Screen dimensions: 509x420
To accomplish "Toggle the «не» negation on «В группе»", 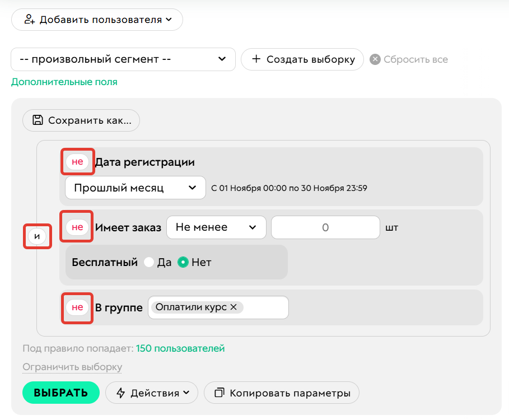I will [77, 307].
